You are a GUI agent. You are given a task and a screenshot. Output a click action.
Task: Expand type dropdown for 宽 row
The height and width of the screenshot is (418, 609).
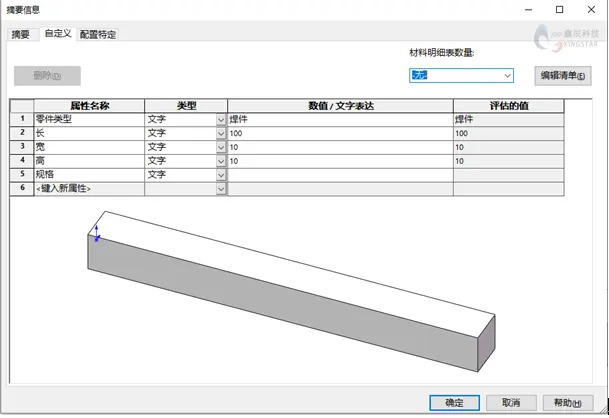(221, 148)
